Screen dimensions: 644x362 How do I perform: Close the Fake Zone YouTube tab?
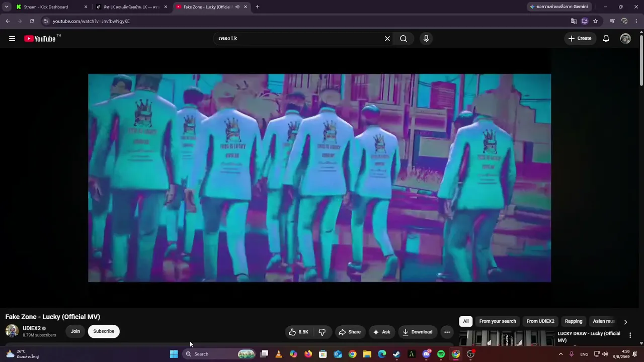(246, 7)
